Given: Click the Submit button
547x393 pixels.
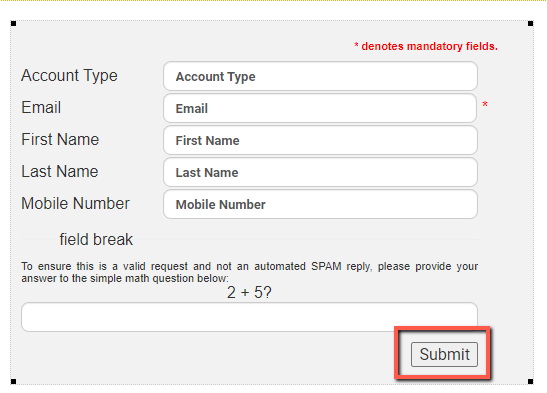Looking at the screenshot, I should pyautogui.click(x=444, y=354).
